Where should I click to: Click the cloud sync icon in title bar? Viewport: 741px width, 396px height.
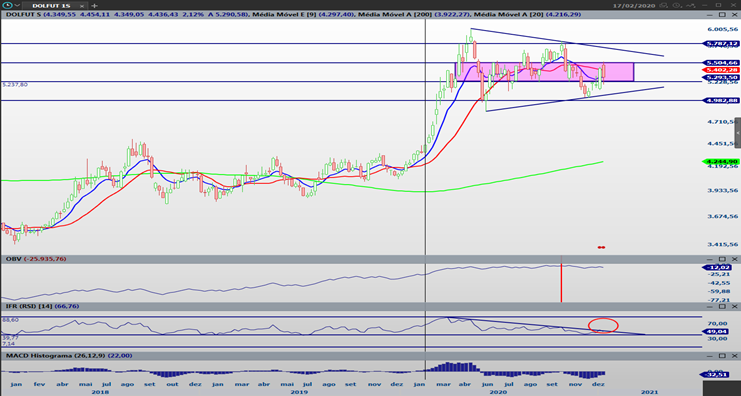(663, 5)
